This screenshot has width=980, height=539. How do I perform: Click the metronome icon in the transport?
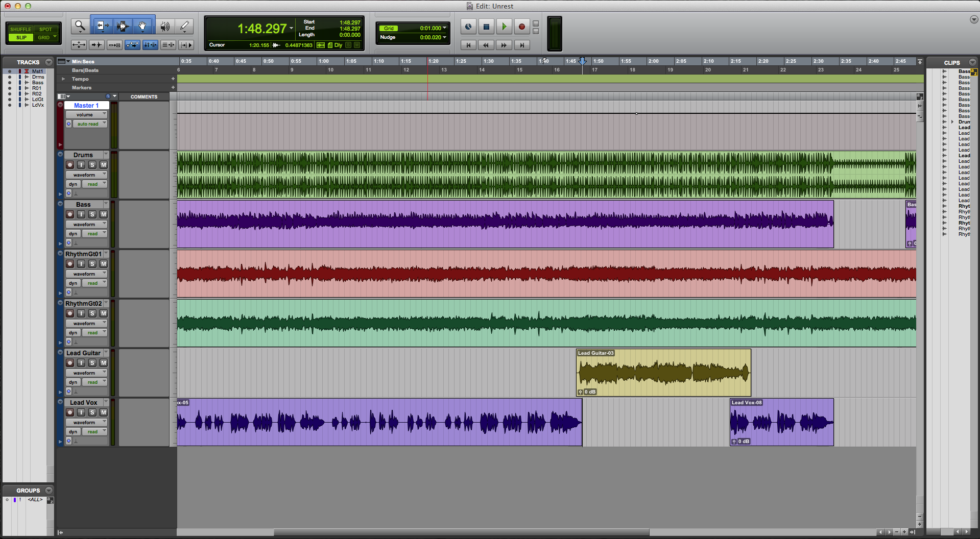[x=468, y=27]
